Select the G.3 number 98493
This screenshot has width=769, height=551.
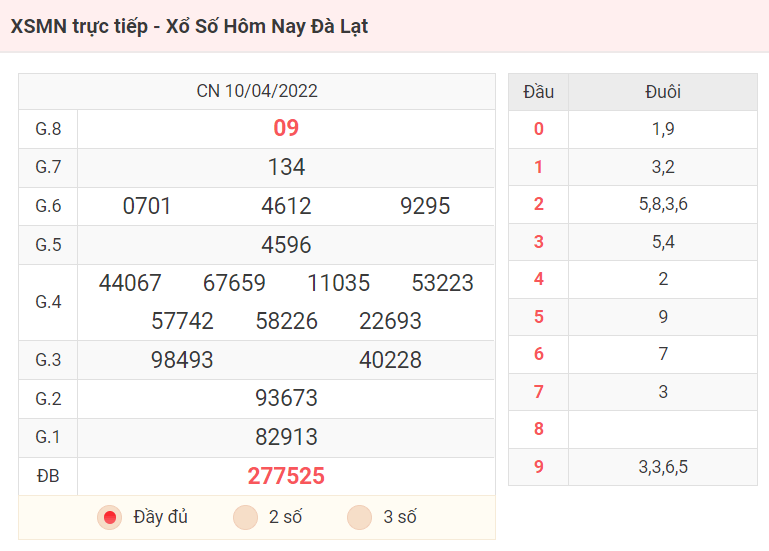[x=182, y=360]
